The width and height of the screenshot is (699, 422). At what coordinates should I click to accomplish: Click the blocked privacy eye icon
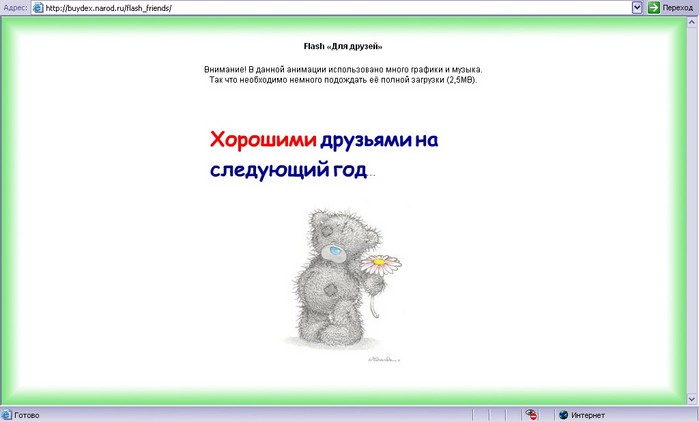coord(530,414)
